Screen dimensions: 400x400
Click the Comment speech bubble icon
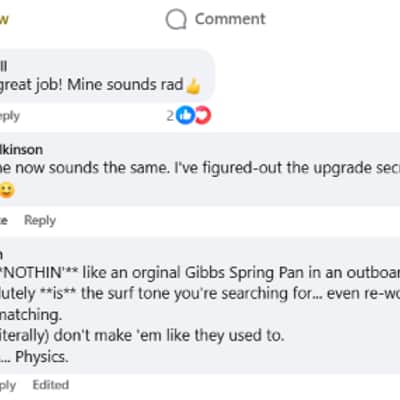(x=176, y=19)
